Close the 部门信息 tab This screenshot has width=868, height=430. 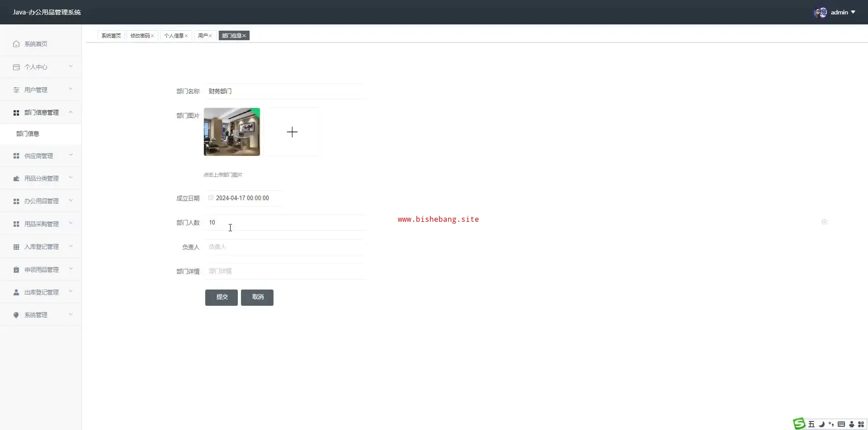click(x=244, y=36)
